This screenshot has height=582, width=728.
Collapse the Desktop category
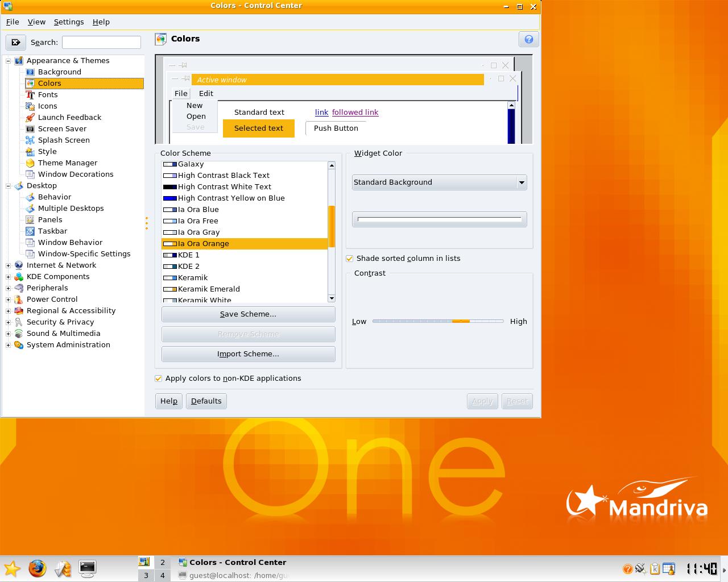(9, 186)
